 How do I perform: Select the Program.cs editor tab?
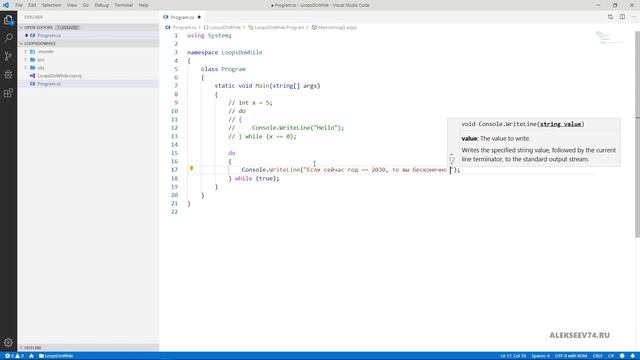click(x=182, y=17)
